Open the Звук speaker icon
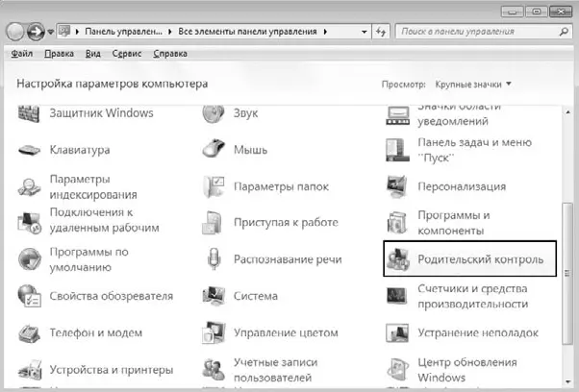579x392 pixels. click(x=214, y=113)
